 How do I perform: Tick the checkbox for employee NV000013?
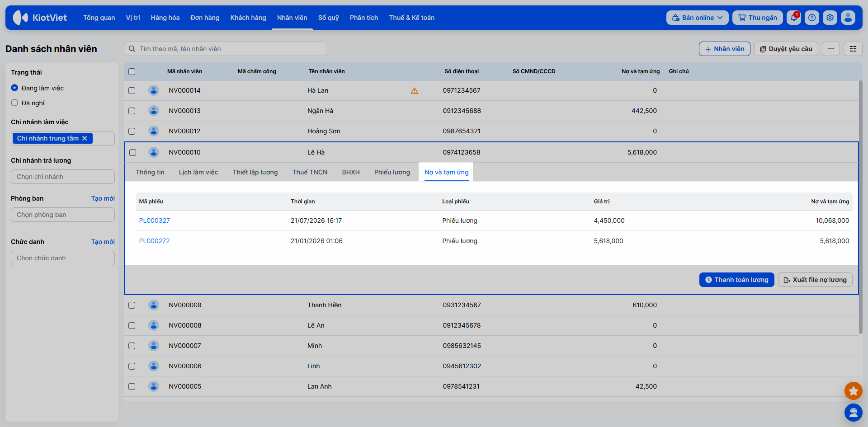click(132, 111)
